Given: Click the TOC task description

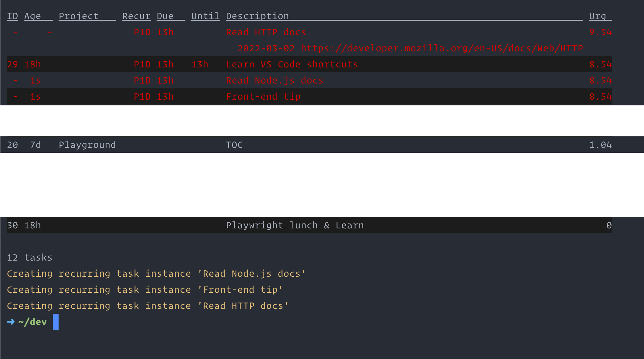Looking at the screenshot, I should coord(234,145).
